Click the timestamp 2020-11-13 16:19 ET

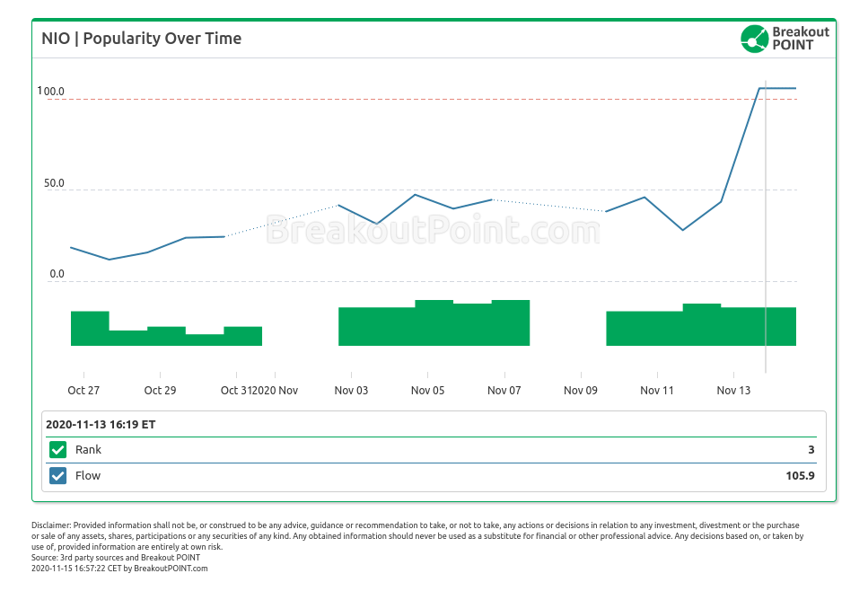[x=101, y=424]
